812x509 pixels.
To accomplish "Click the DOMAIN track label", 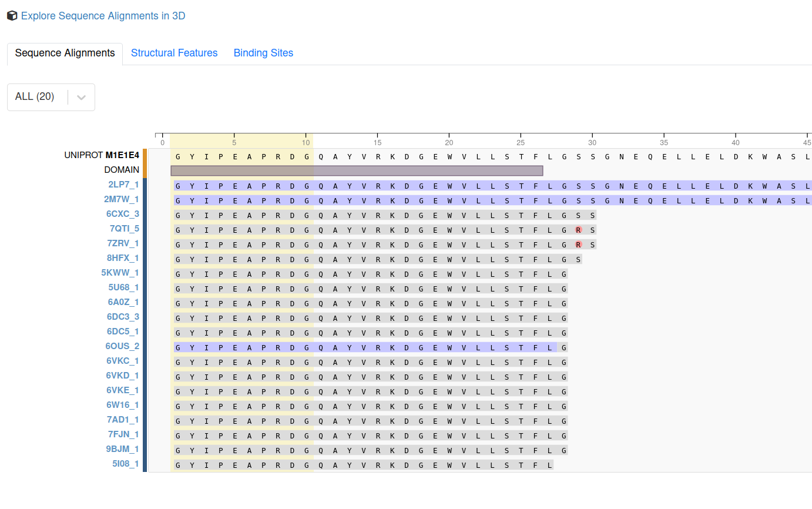I will click(x=122, y=170).
